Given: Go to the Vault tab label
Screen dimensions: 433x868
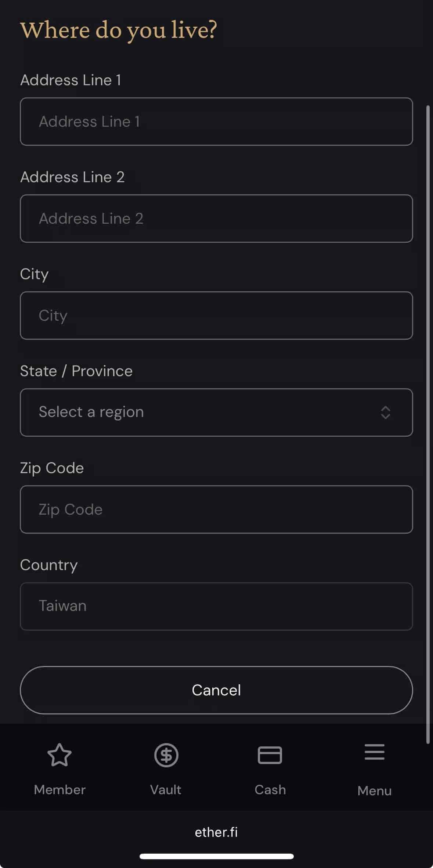Looking at the screenshot, I should (x=166, y=790).
